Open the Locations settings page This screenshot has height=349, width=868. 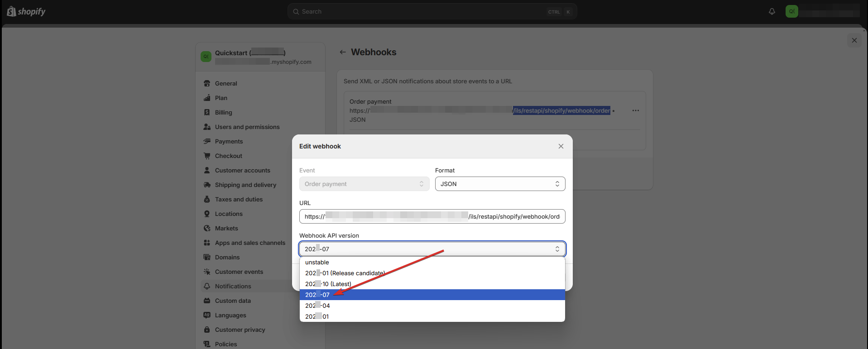[229, 214]
